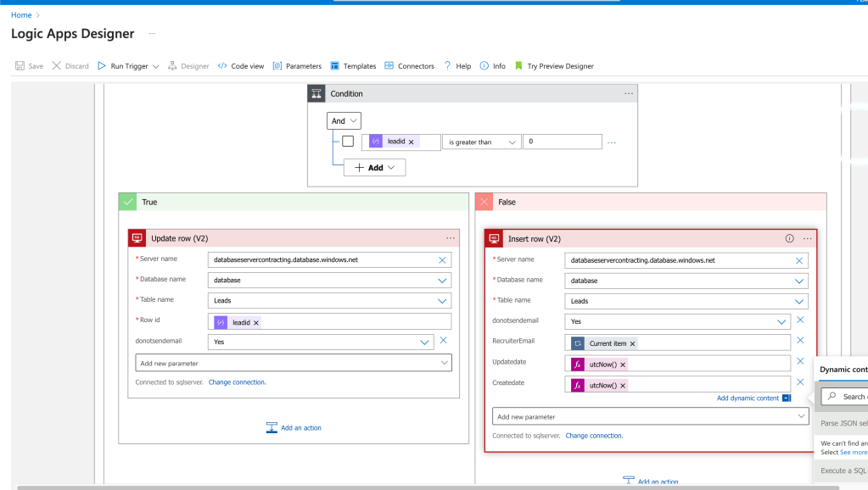Viewport: 868px width, 490px height.
Task: Open the Designer view icon
Action: (x=173, y=66)
